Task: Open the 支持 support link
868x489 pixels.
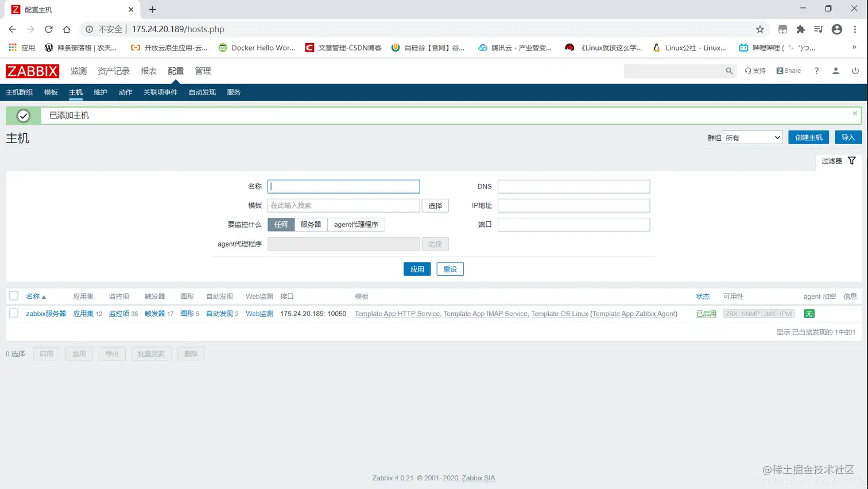Action: pyautogui.click(x=755, y=71)
